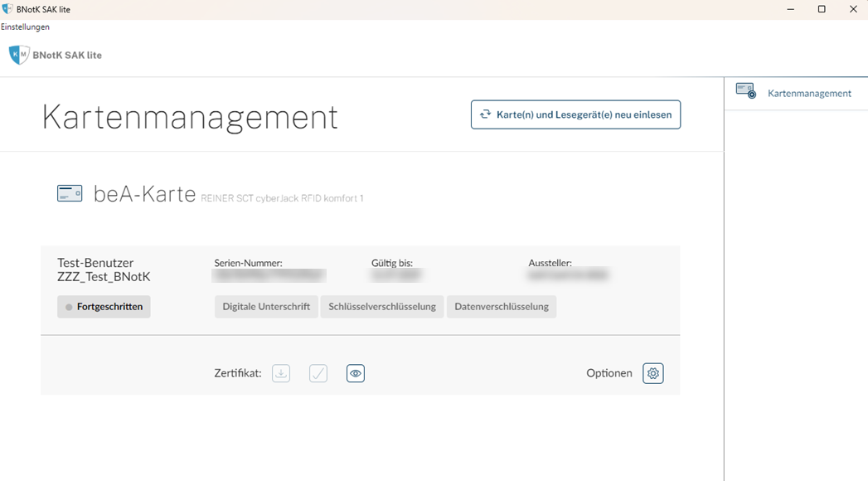This screenshot has width=868, height=481.
Task: Minimize the BNotK SAK lite window
Action: (790, 9)
